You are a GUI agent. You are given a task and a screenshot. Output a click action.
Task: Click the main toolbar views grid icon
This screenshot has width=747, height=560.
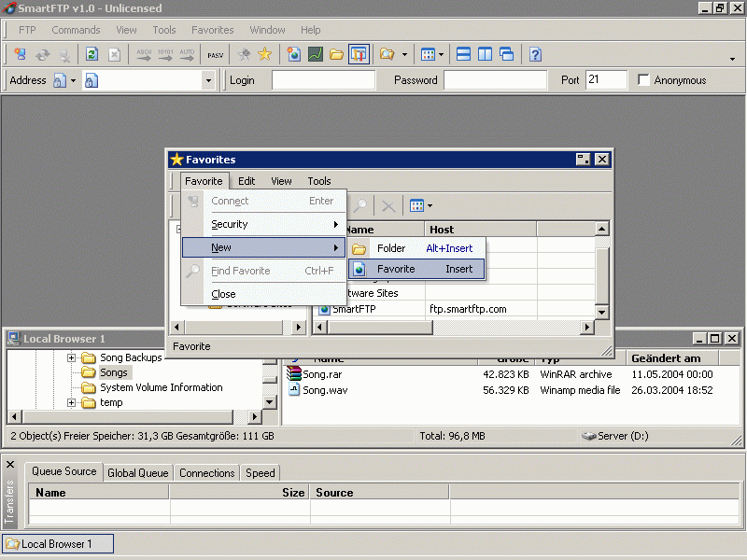428,54
